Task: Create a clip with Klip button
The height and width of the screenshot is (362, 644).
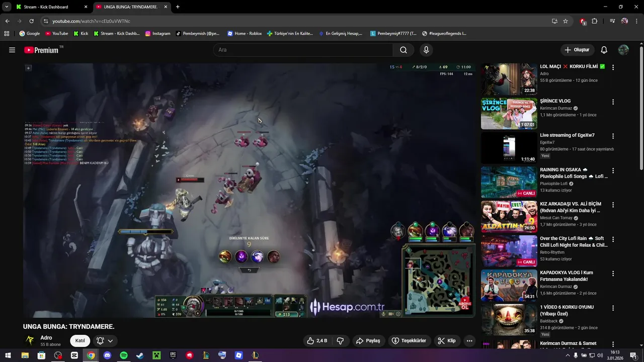Action: 447,340
